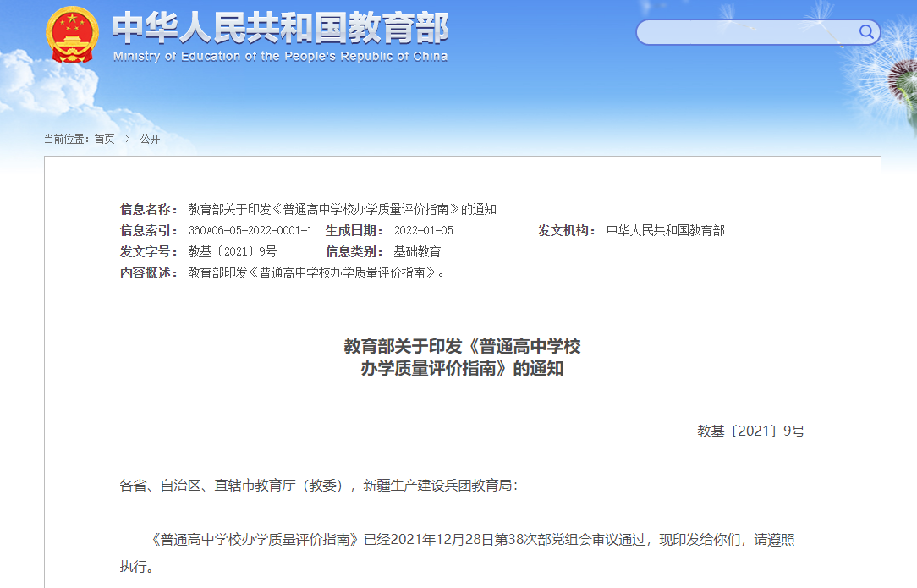Open the 公开 breadcrumb link

point(150,139)
